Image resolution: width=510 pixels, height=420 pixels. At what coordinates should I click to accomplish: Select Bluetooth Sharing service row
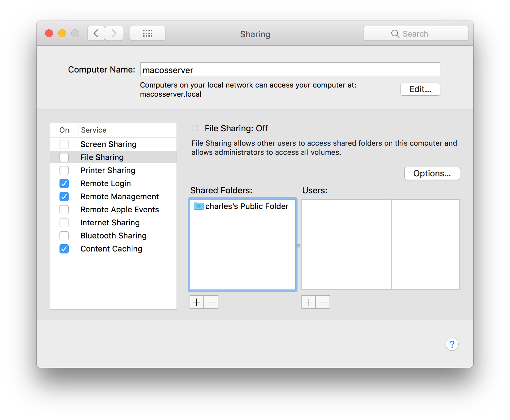point(113,236)
